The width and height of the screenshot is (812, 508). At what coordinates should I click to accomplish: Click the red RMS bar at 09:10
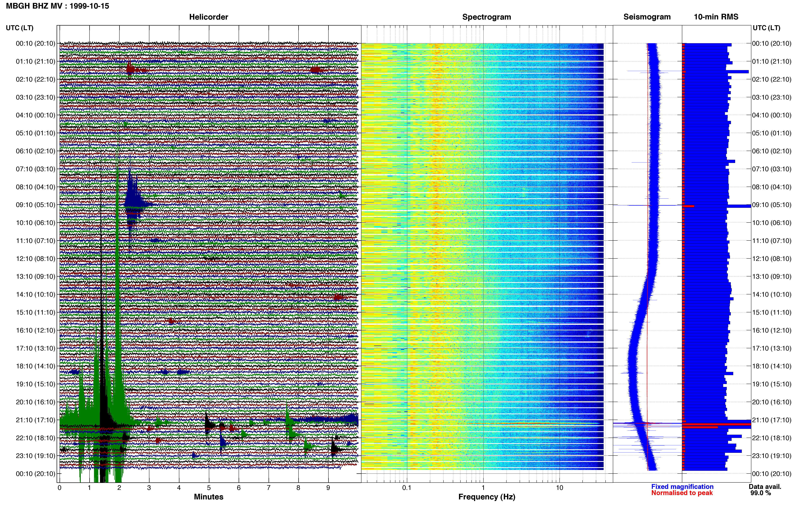click(x=688, y=206)
